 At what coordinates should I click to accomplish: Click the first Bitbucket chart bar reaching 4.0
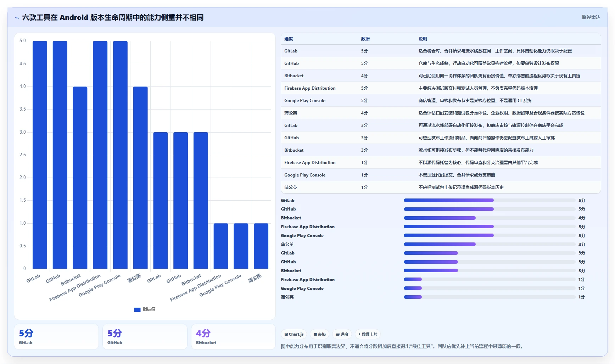coord(80,178)
